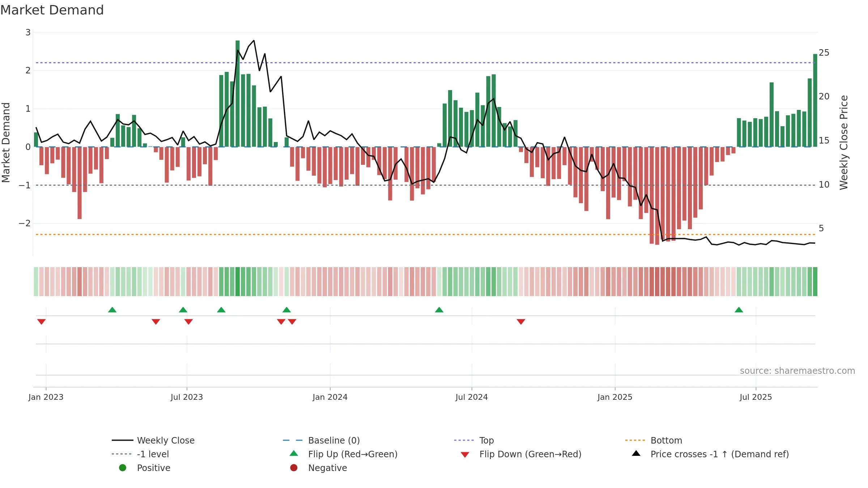Toggle the -1 level legend entry
Image resolution: width=868 pixels, height=488 pixels.
point(140,454)
